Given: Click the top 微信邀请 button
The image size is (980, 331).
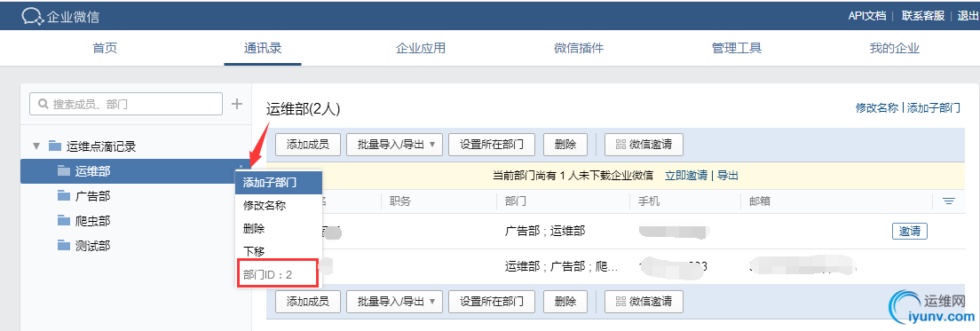Looking at the screenshot, I should point(644,145).
